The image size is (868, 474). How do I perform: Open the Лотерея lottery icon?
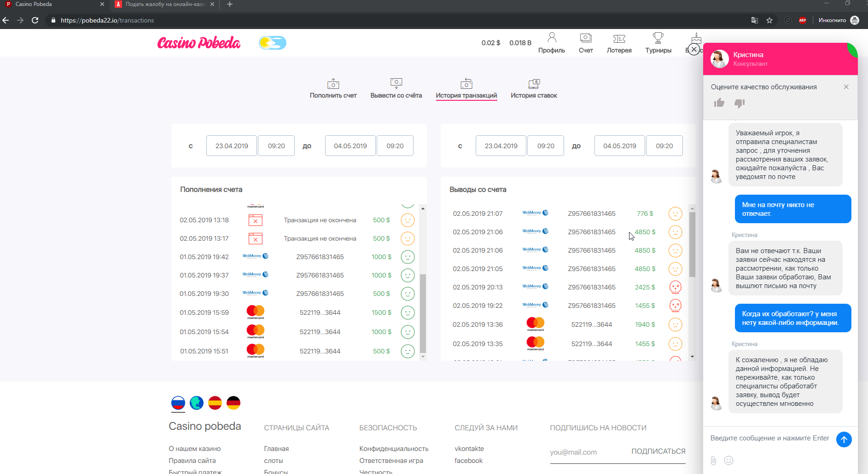619,39
